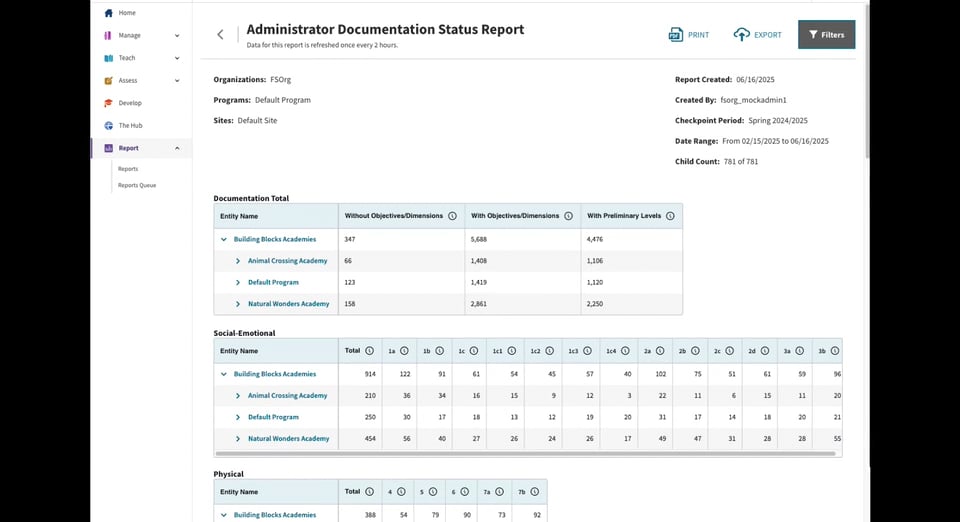Click info icon beside Physical column 6
Screen dimensions: 960x522
coord(465,492)
